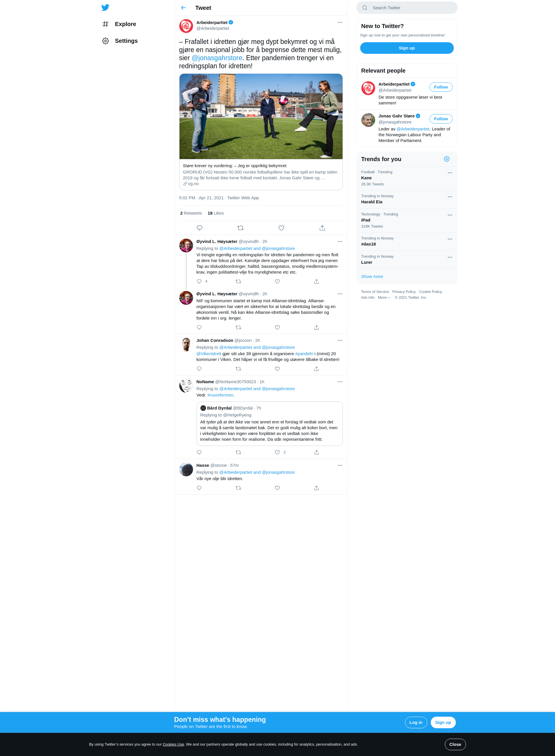Click the Twitter bird logo
The width and height of the screenshot is (555, 756).
pos(105,8)
